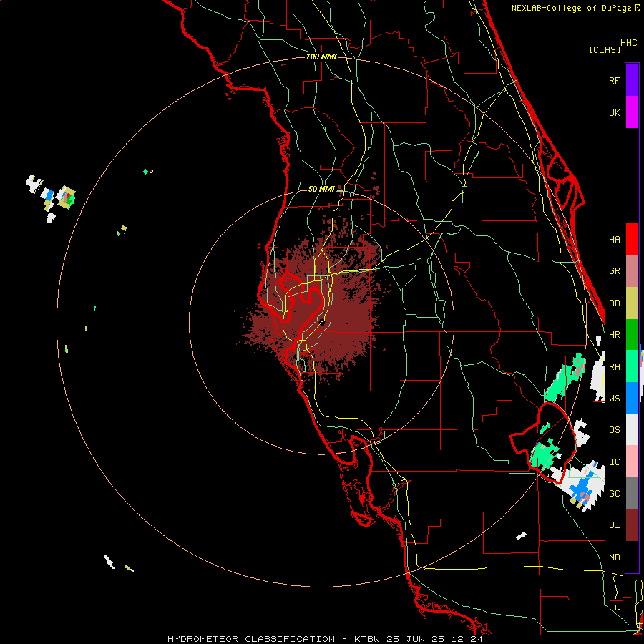Click the GC legend label

point(614,494)
